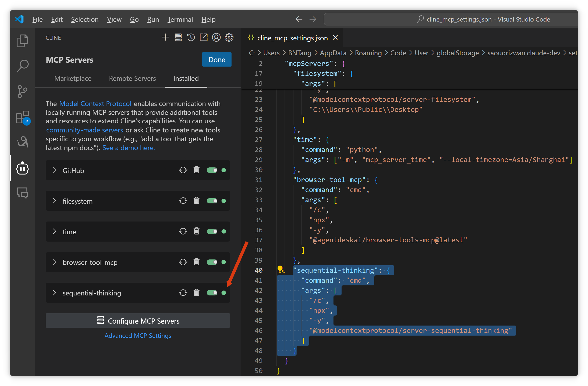Expand the filesystem server details
Image resolution: width=588 pixels, height=386 pixels.
(54, 201)
